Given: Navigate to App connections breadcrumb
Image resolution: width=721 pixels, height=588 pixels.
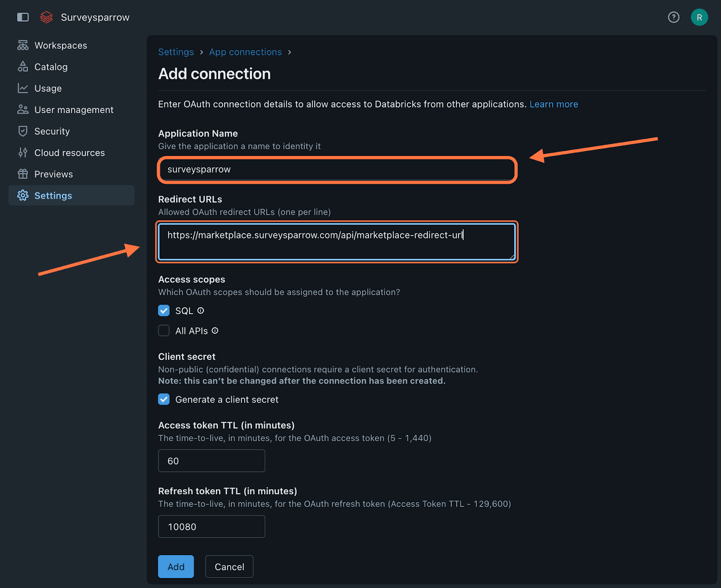Looking at the screenshot, I should coord(245,52).
